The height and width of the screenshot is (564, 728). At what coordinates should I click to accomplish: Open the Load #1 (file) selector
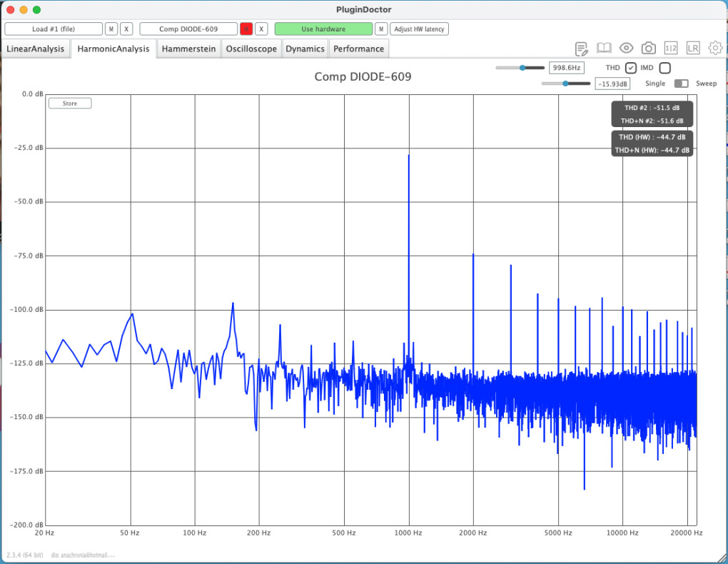point(54,29)
